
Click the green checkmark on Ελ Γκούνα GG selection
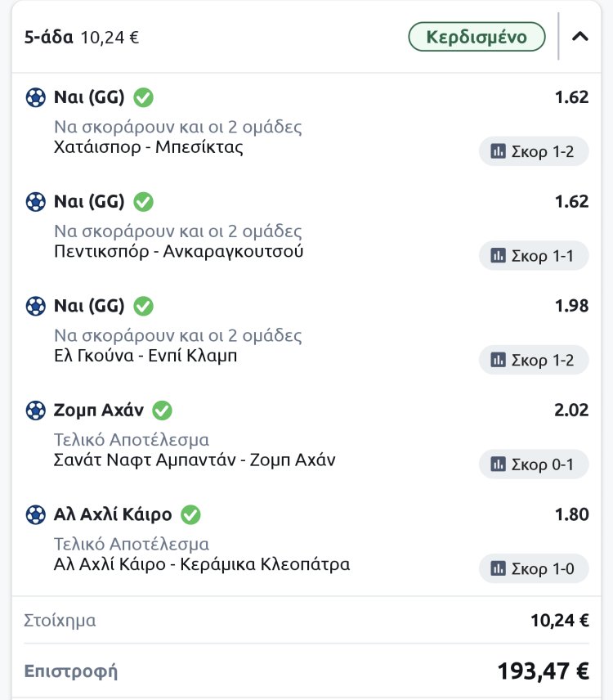(x=144, y=306)
